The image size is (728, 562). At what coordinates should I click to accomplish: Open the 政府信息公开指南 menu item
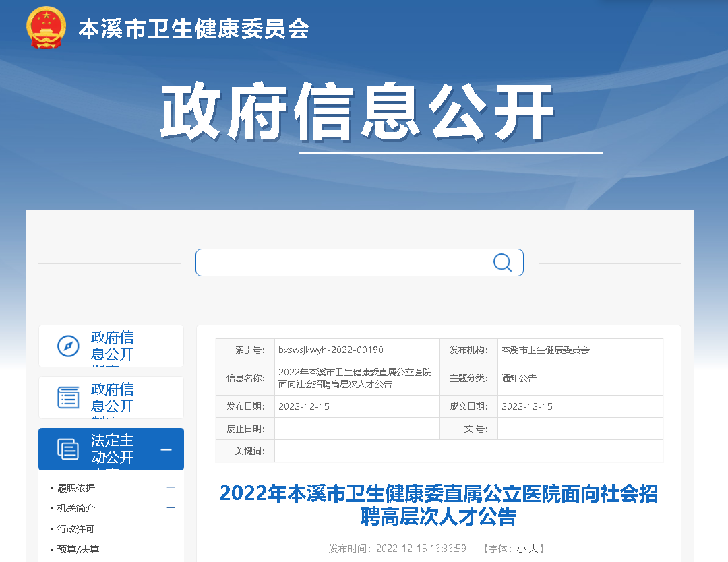click(111, 346)
